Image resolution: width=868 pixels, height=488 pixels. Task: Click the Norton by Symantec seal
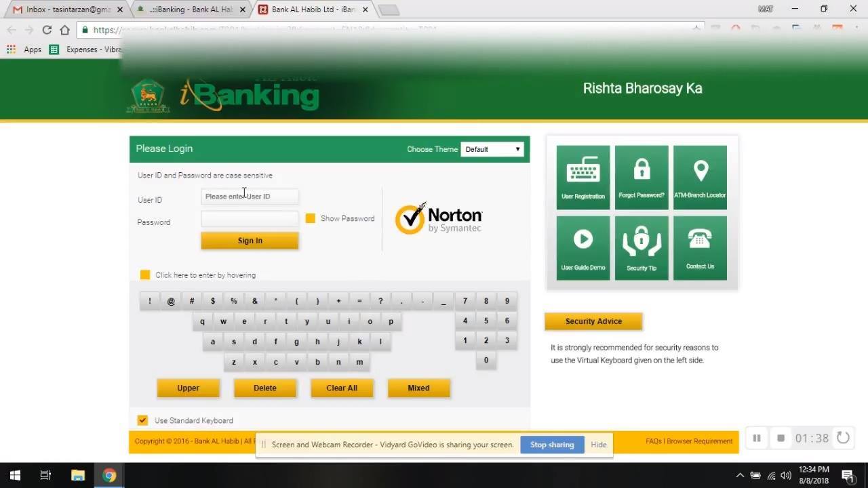(439, 218)
